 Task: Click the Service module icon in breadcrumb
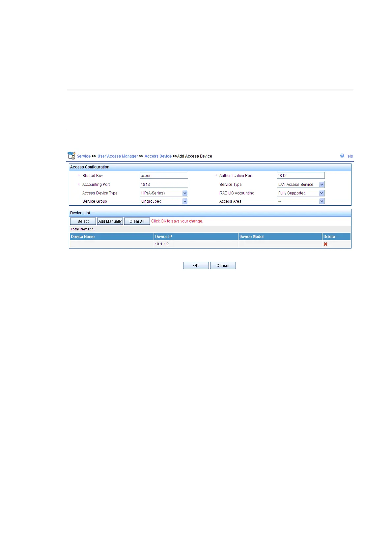[71, 156]
